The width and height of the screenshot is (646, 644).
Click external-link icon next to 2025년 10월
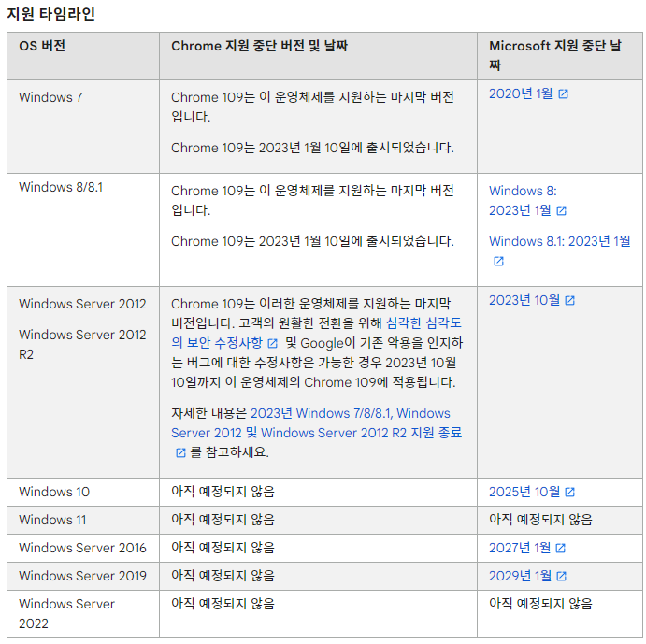pos(569,492)
